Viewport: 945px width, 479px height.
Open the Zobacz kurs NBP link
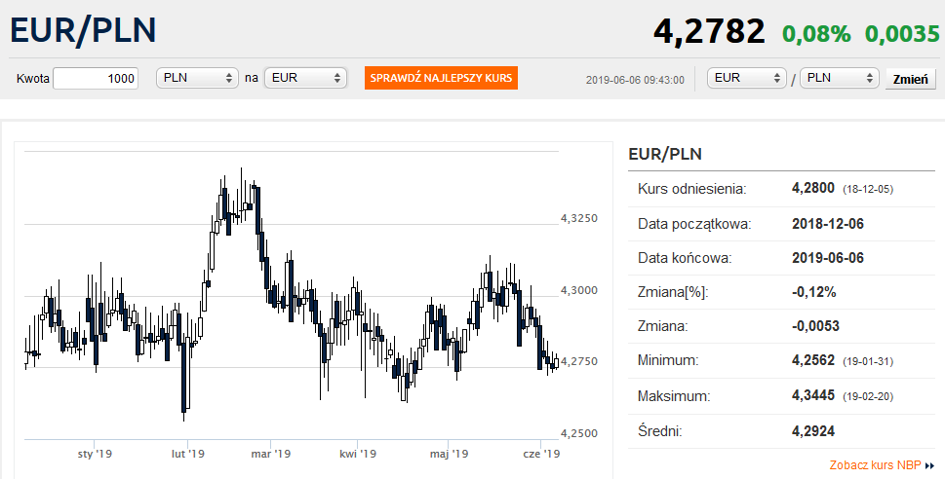click(875, 465)
